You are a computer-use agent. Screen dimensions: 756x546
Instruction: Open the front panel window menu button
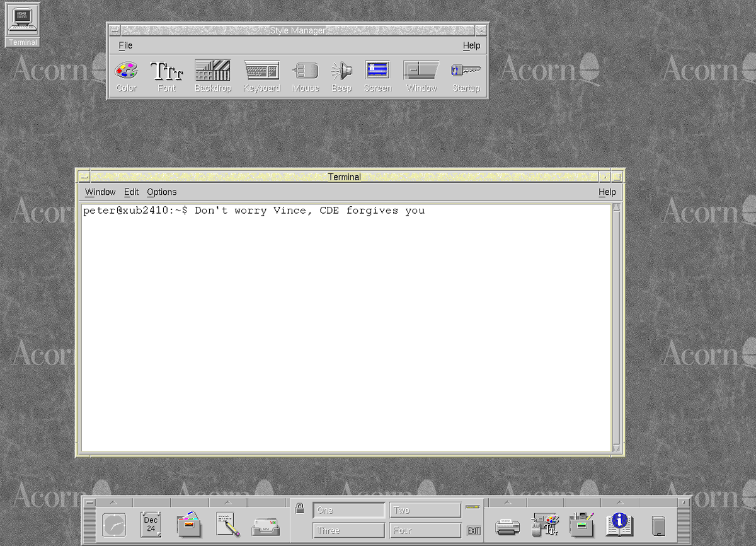tap(89, 502)
